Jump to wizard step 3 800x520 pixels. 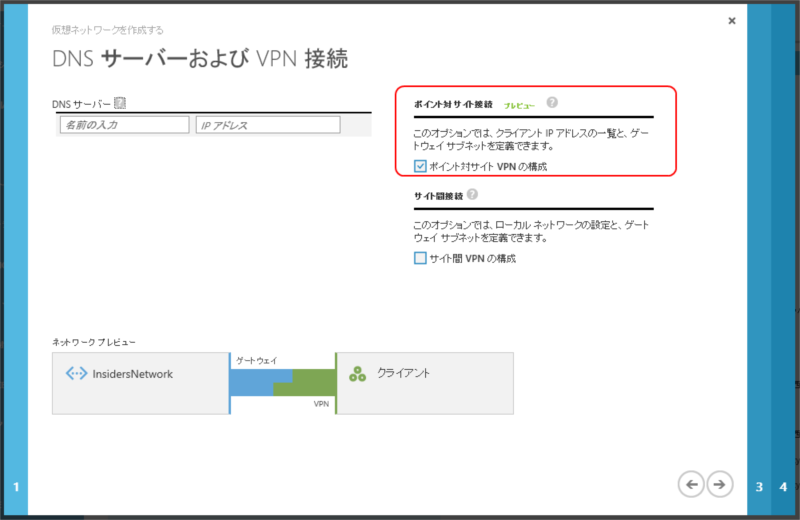[x=759, y=487]
